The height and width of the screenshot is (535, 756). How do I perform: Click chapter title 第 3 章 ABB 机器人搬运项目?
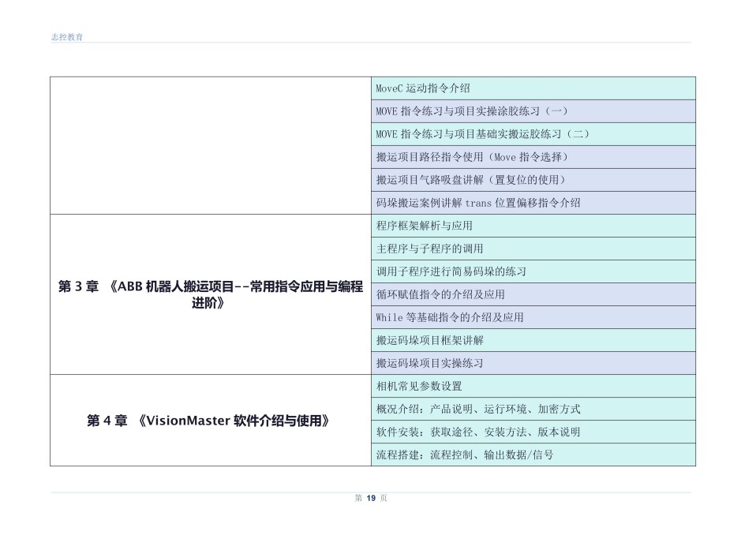tap(210, 294)
